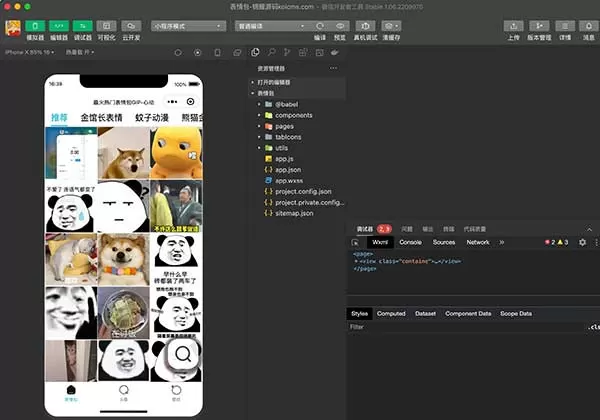The width and height of the screenshot is (600, 420).
Task: Switch to the Computed tab
Action: (391, 313)
